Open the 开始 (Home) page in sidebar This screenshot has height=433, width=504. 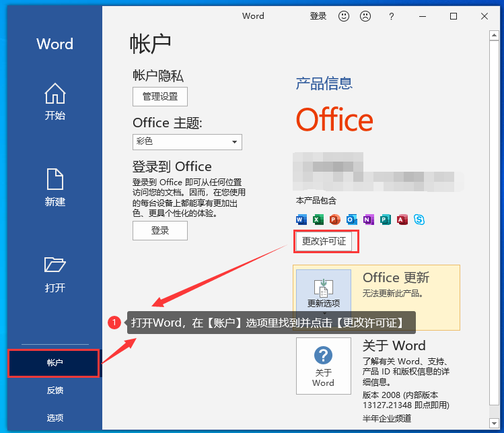(55, 102)
